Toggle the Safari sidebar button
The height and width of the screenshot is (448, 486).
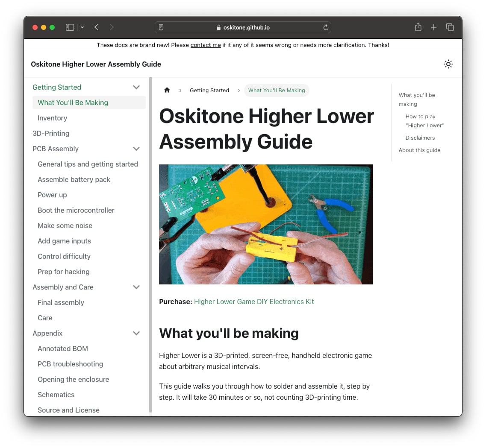[x=70, y=28]
